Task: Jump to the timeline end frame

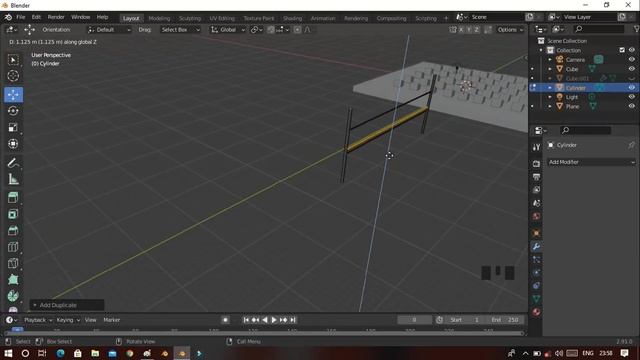Action: tap(293, 320)
